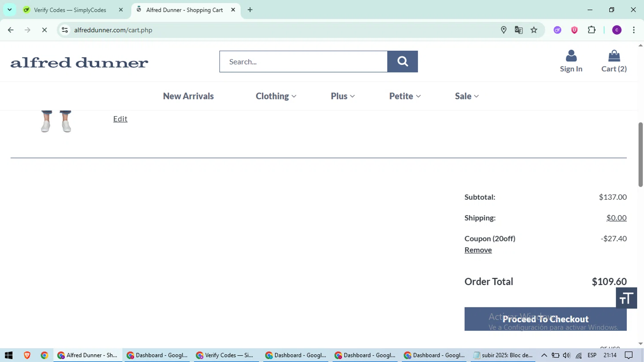The image size is (644, 362).
Task: Click the translate page icon
Action: pyautogui.click(x=519, y=30)
